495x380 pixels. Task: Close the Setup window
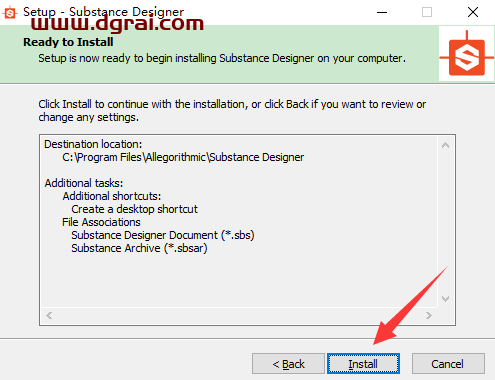click(x=473, y=13)
